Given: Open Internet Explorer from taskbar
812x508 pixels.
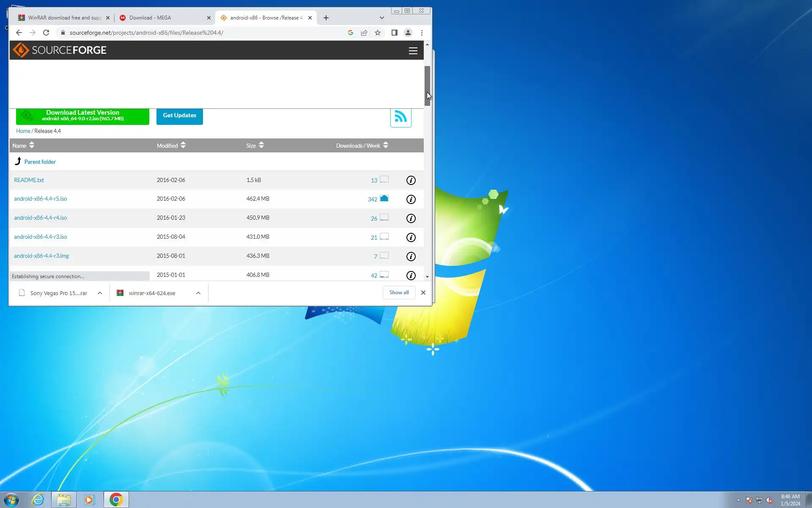Looking at the screenshot, I should pyautogui.click(x=38, y=500).
